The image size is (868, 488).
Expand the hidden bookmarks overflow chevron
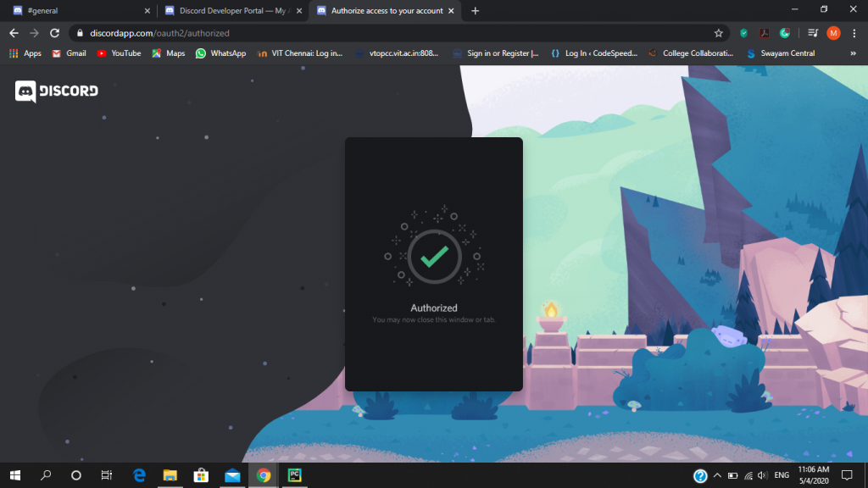coord(854,53)
